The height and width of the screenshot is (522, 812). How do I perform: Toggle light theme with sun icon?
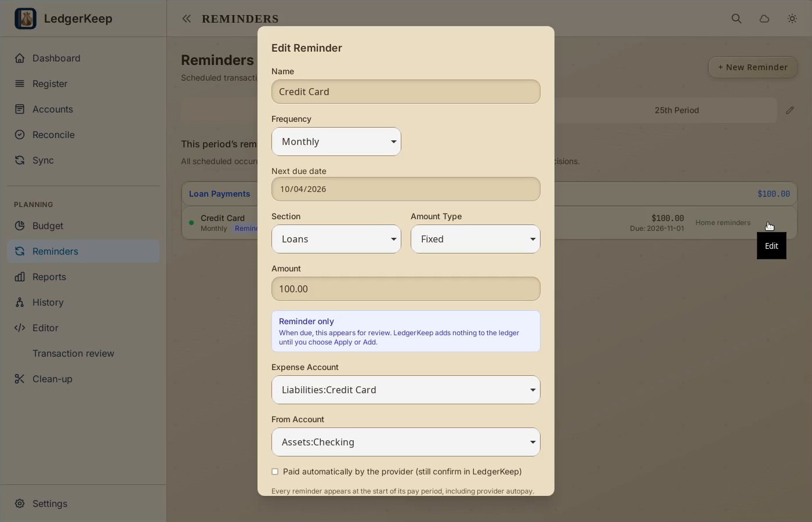[x=792, y=19]
